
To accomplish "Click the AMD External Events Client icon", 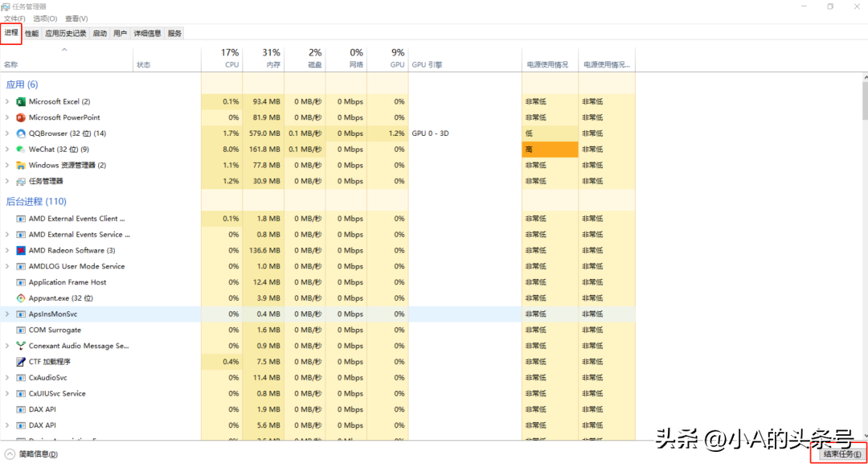I will pyautogui.click(x=21, y=219).
